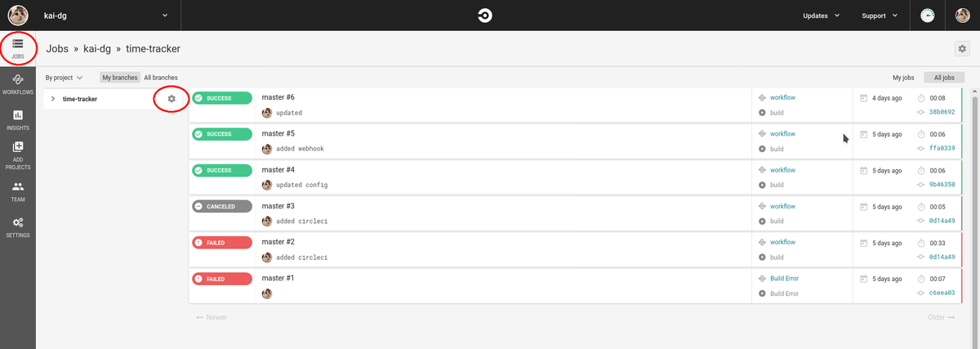
Task: Open commit hash 38b0692 link
Action: point(942,112)
